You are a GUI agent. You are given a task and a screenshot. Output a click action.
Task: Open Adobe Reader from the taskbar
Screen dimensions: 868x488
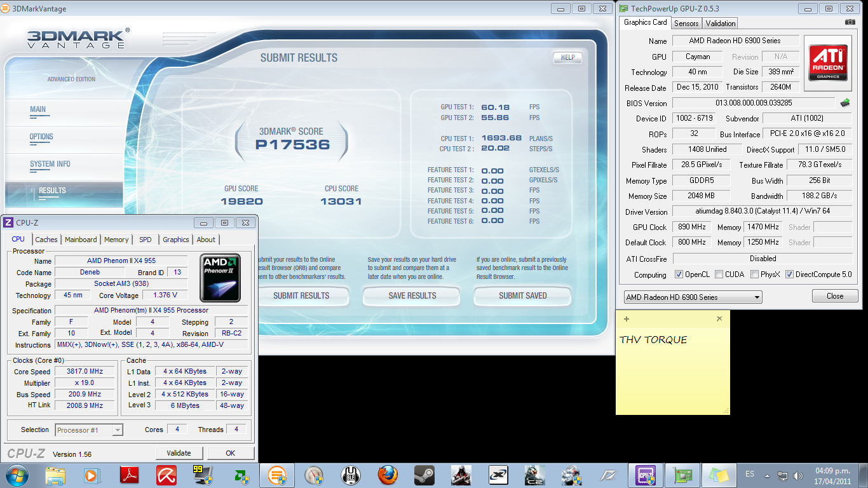coord(129,475)
